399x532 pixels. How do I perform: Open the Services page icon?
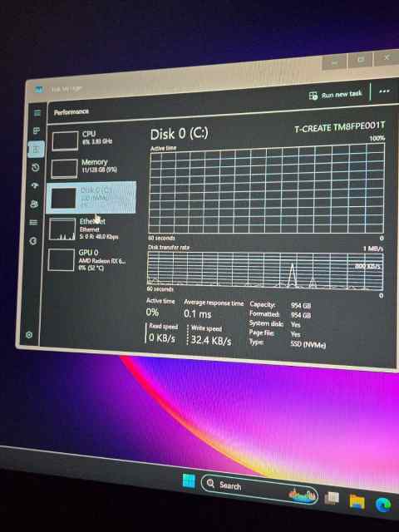click(33, 241)
